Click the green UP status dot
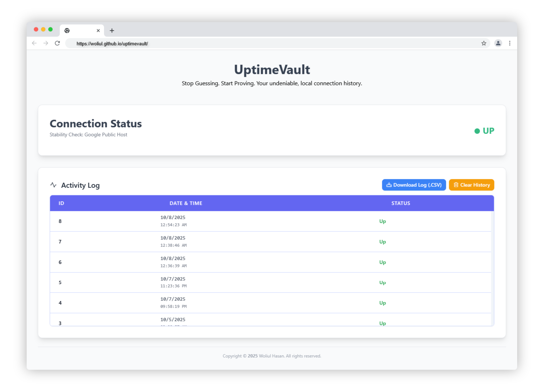 pos(477,131)
